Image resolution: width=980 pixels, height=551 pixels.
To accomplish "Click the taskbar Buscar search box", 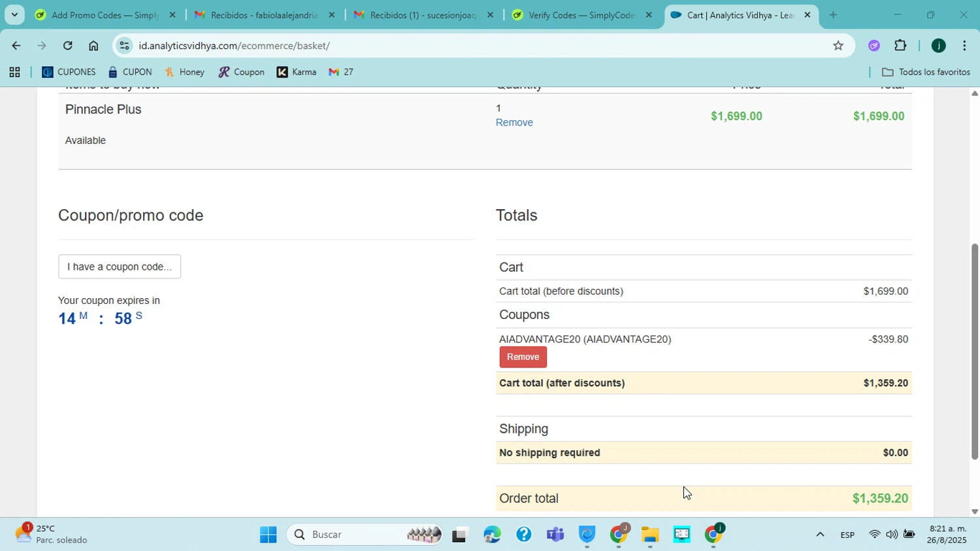I will click(x=366, y=535).
